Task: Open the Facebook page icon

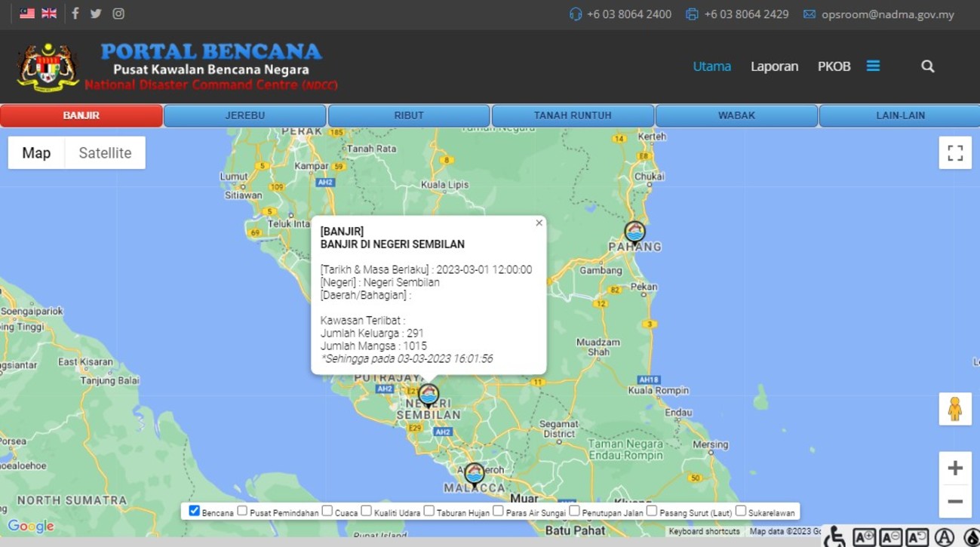Action: (x=75, y=14)
